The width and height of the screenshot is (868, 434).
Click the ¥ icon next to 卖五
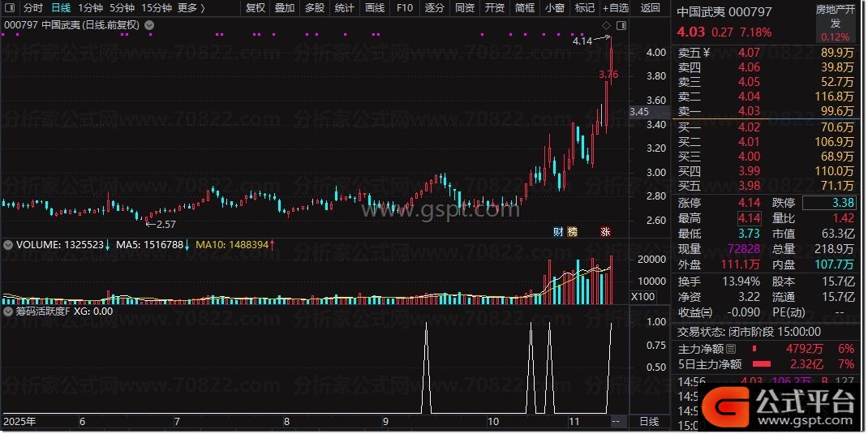coord(706,53)
